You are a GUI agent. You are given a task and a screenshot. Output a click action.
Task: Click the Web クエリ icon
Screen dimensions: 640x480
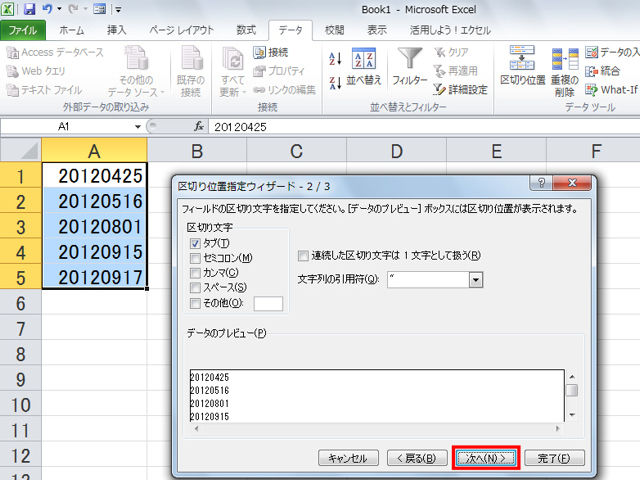pyautogui.click(x=13, y=71)
